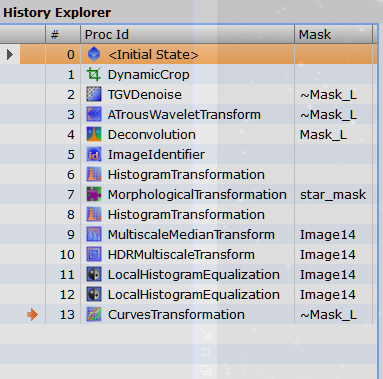Select HistogramTransformation entry number 8
The image size is (383, 379).
186,215
